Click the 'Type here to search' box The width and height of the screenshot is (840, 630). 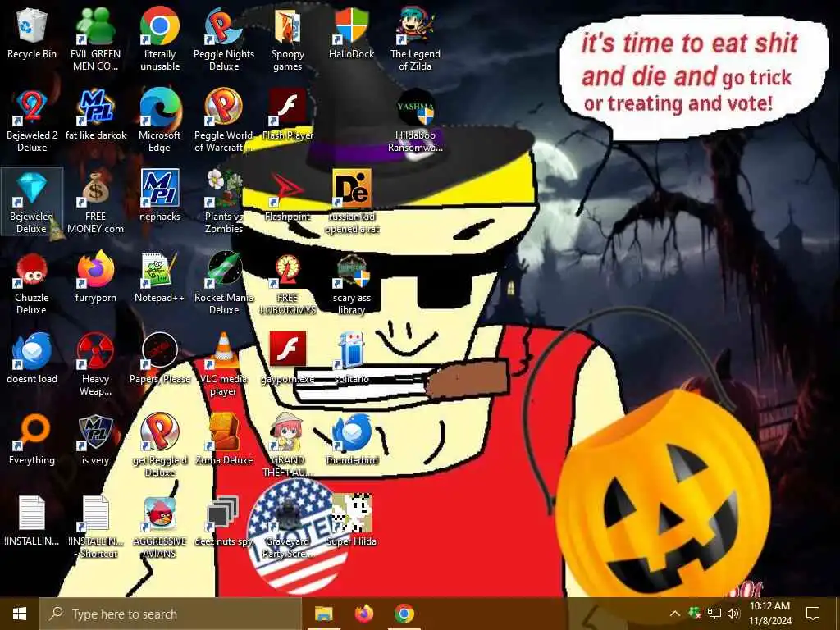(x=171, y=614)
